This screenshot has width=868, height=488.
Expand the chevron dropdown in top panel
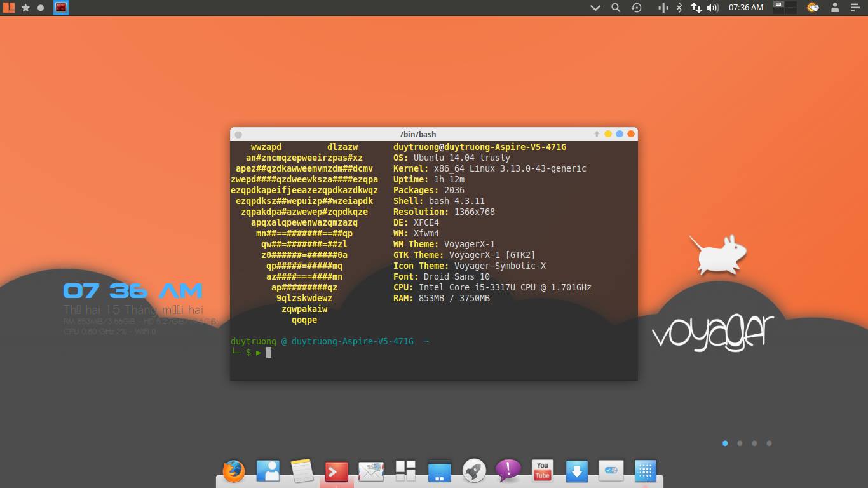pos(595,8)
